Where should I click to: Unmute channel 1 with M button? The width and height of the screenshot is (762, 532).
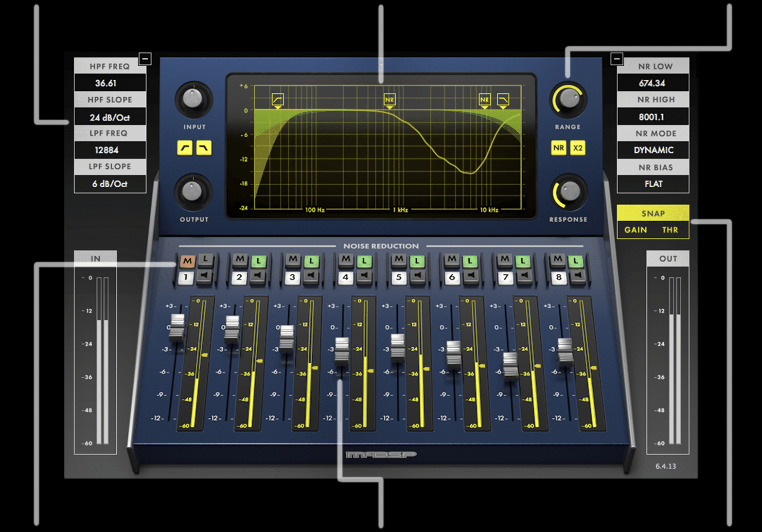(187, 261)
